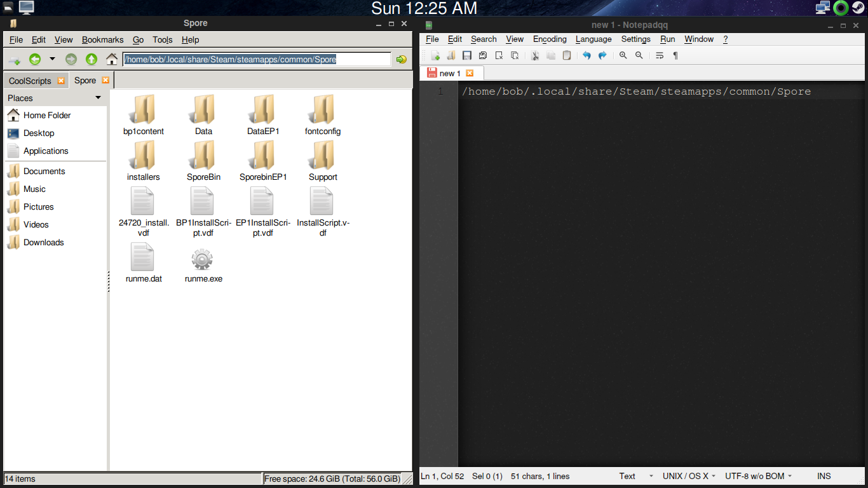Click the Steam tray icon

click(858, 8)
